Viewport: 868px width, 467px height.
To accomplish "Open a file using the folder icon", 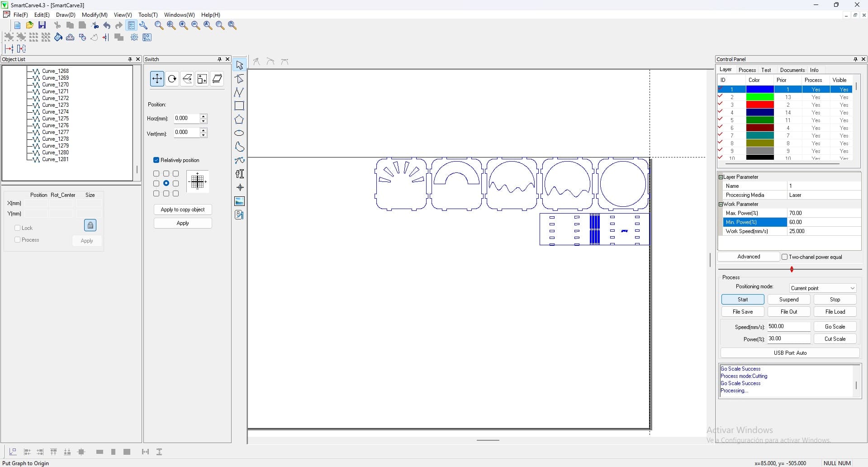I will [29, 25].
